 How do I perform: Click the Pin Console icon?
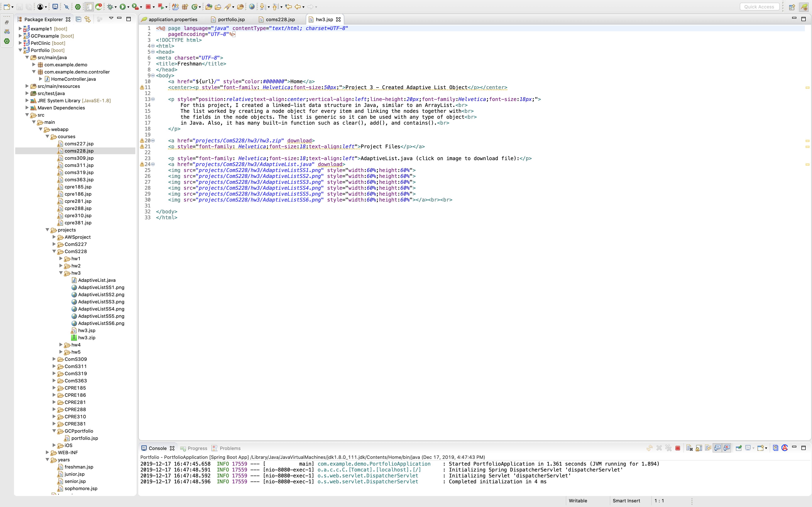738,448
